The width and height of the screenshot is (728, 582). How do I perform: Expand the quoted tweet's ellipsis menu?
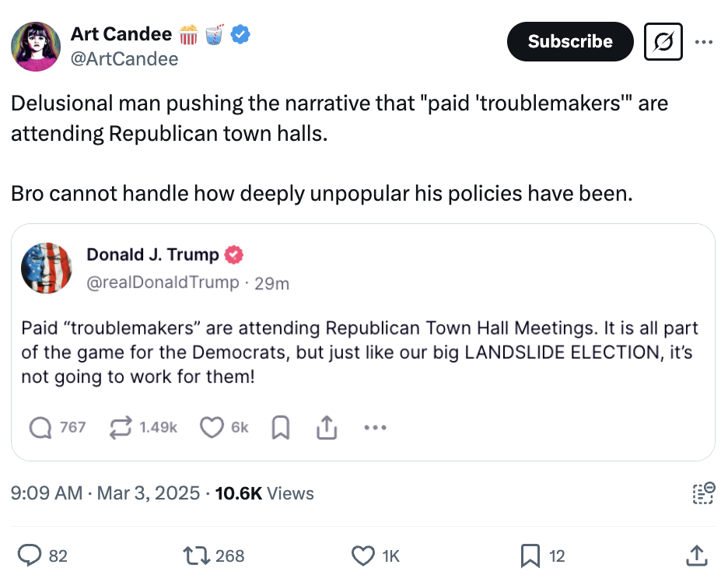(x=375, y=427)
